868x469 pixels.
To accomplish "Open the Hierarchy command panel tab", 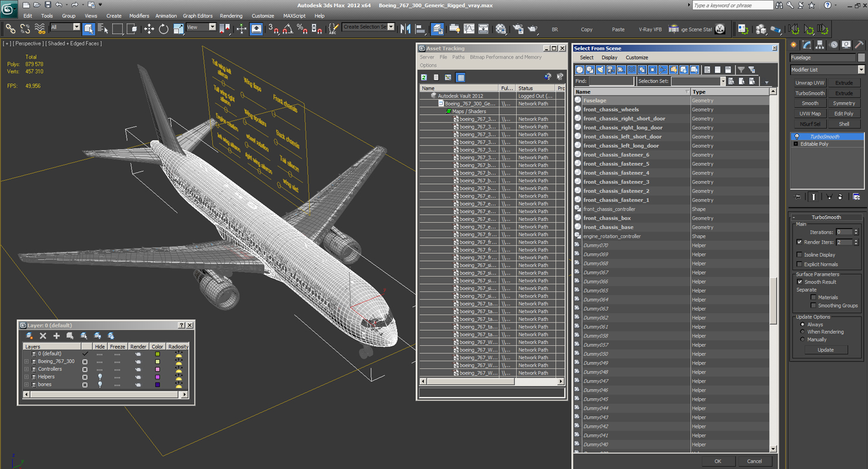I will point(820,45).
